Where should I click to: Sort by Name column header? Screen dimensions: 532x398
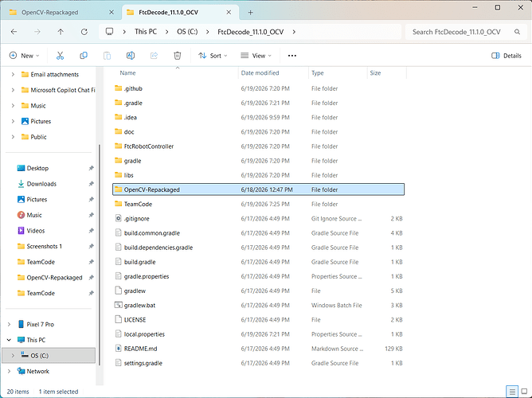127,73
